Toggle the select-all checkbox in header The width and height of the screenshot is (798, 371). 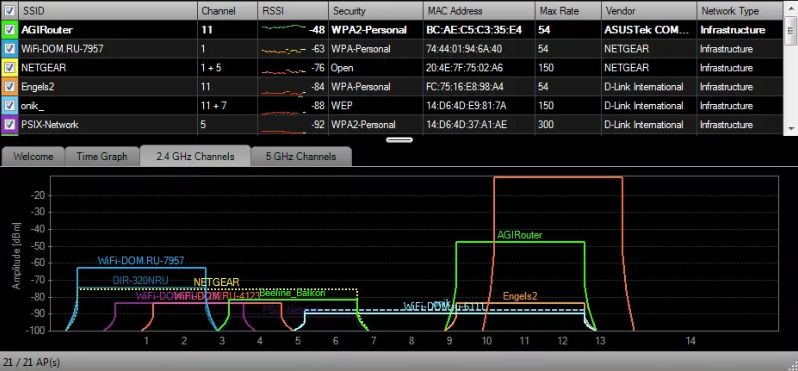pos(10,10)
